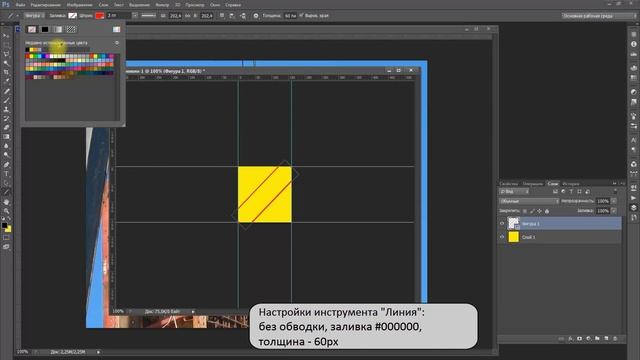Image resolution: width=640 pixels, height=360 pixels.
Task: Create a new layer in Layers panel
Action: point(606,338)
